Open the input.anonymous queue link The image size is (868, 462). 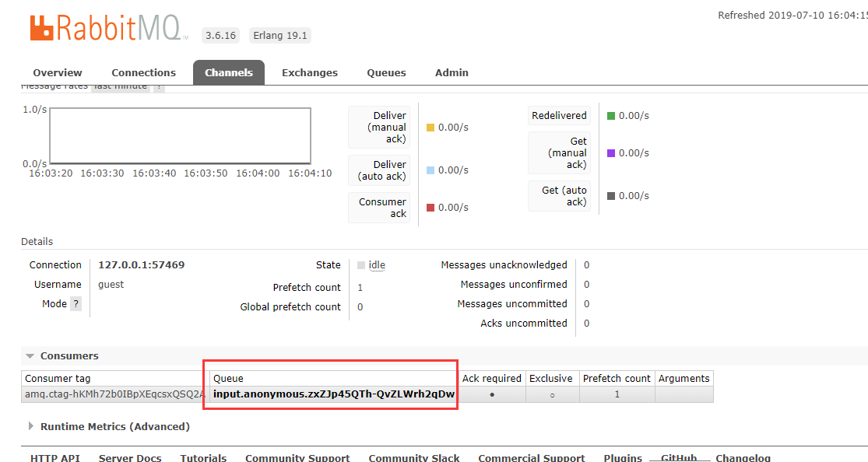334,394
